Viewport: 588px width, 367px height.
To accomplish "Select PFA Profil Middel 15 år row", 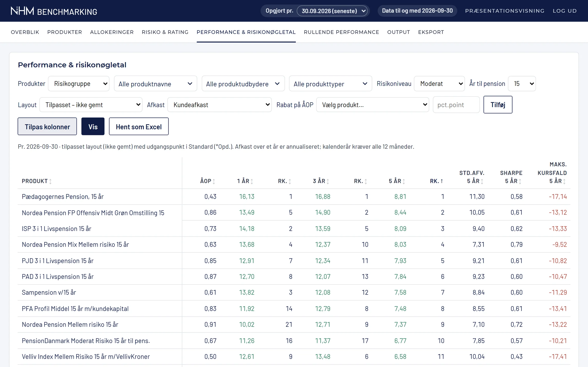I will coord(294,308).
